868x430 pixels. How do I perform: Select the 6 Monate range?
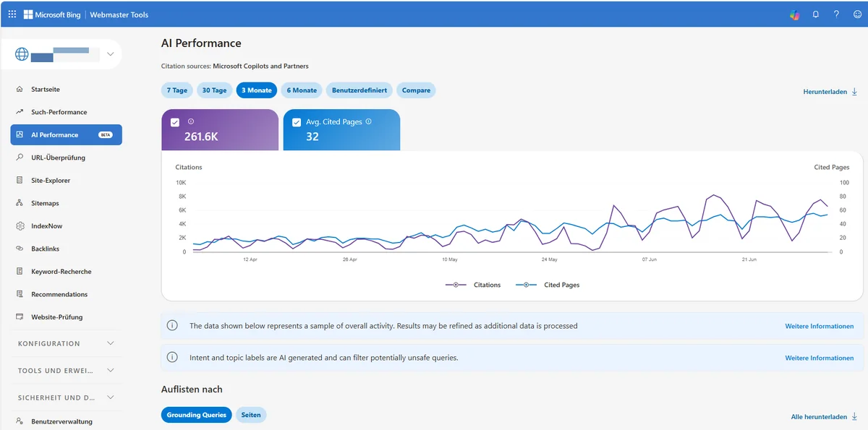(302, 90)
